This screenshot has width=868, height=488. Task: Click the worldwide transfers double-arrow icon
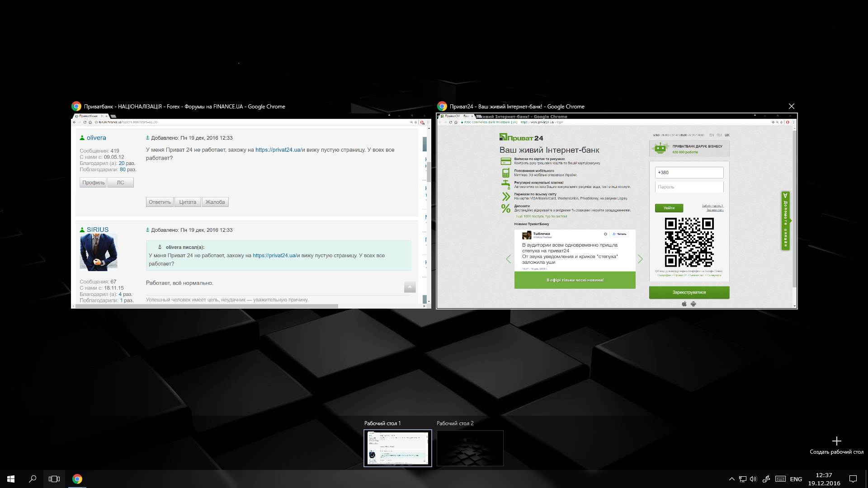click(506, 196)
